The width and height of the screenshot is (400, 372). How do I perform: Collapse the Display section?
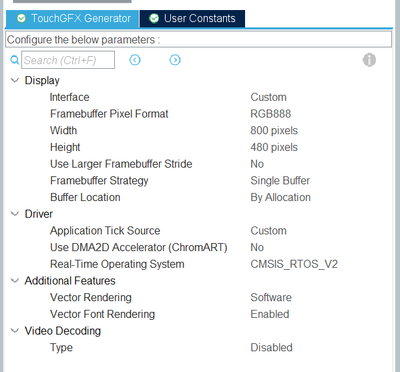click(x=15, y=80)
